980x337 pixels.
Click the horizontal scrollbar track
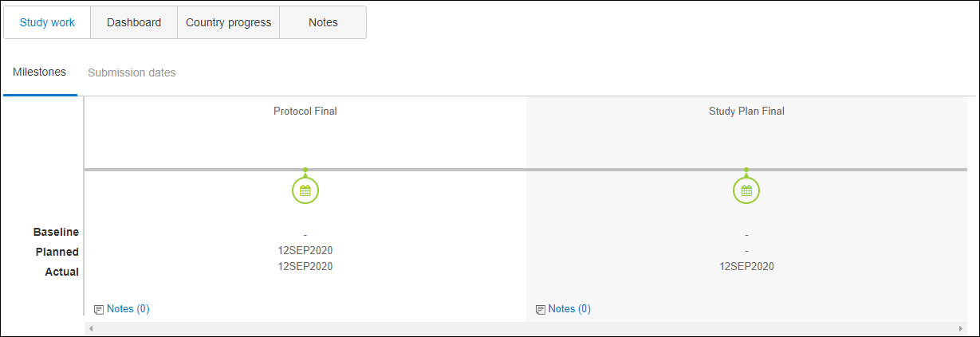[525, 328]
